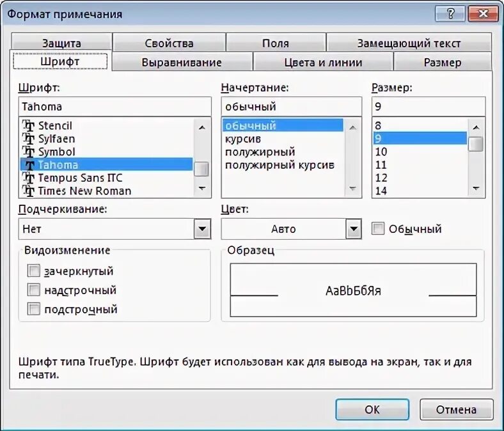Click the size list's up scroll arrow
The height and width of the screenshot is (431, 504).
pyautogui.click(x=476, y=128)
